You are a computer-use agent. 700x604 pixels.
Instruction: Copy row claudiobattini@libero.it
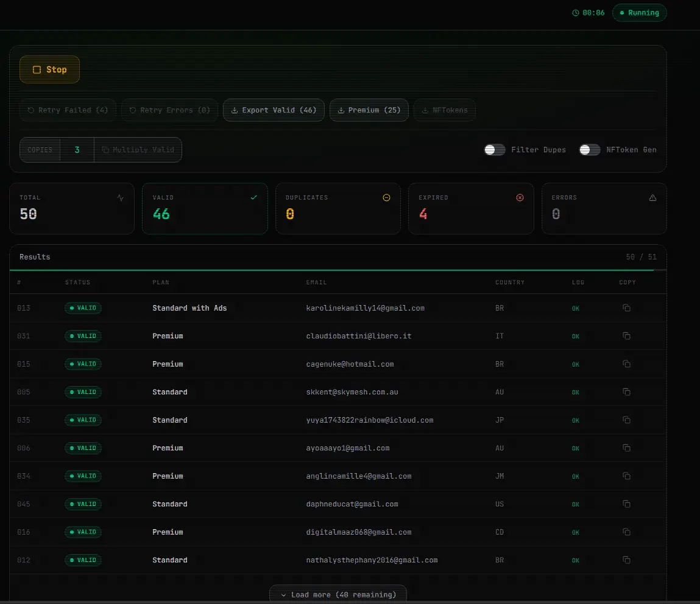tap(626, 336)
